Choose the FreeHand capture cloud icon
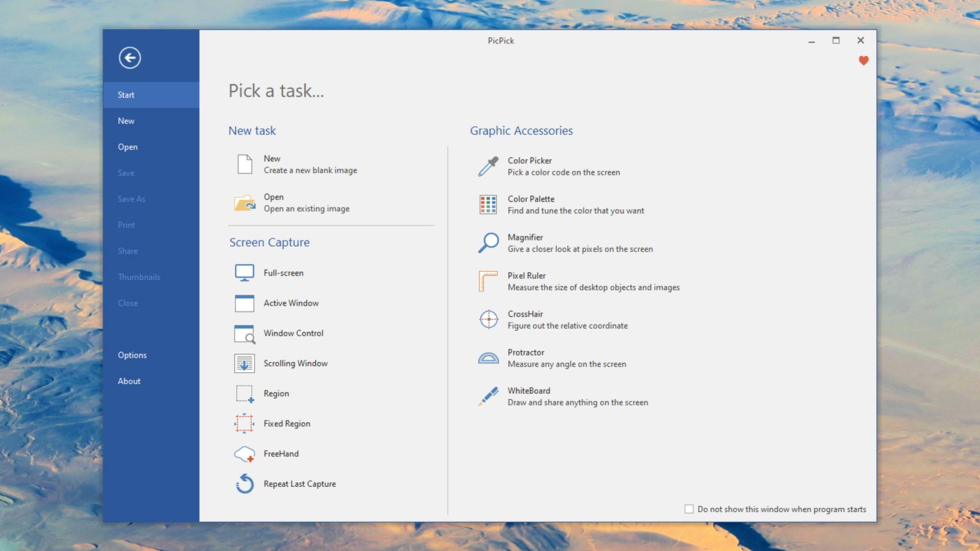Screen dimensions: 980x551 [244, 454]
